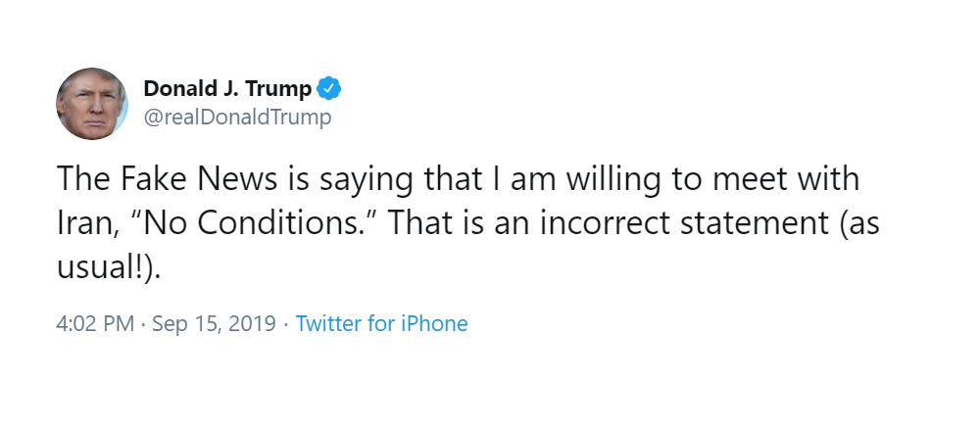The image size is (980, 430).
Task: Click "usual!)." on the tweet's last line
Action: click(x=109, y=268)
